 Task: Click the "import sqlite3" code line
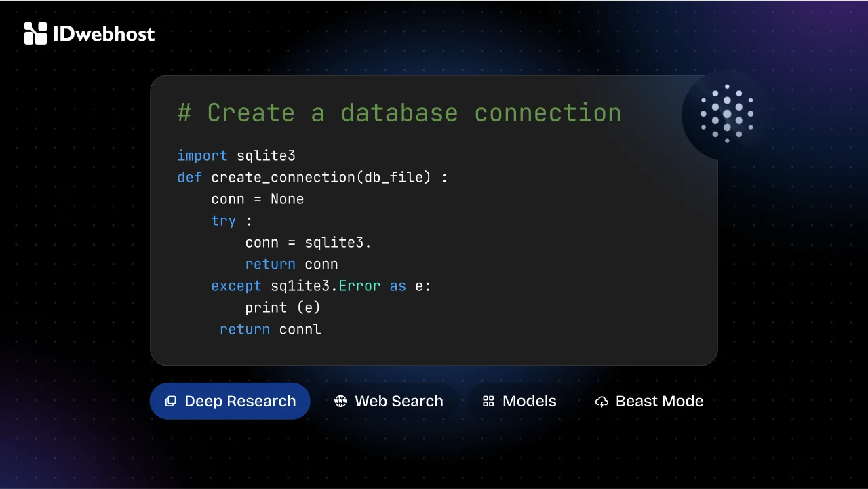[x=236, y=156]
